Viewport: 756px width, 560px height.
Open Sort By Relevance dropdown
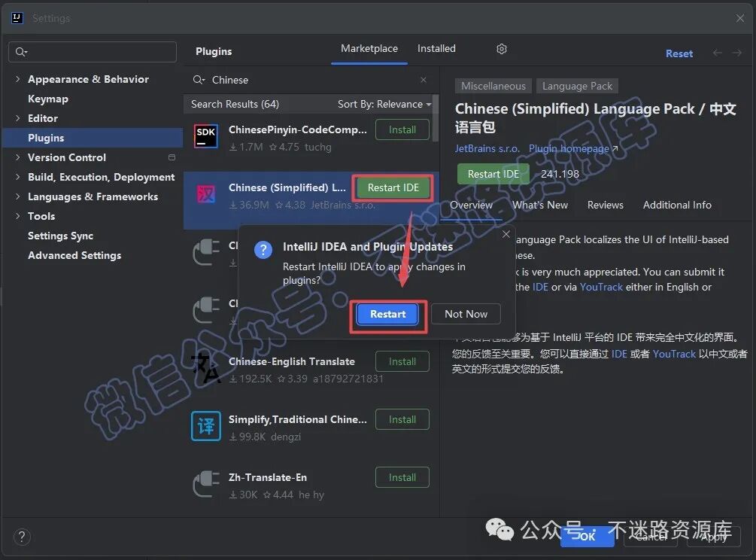click(x=384, y=104)
